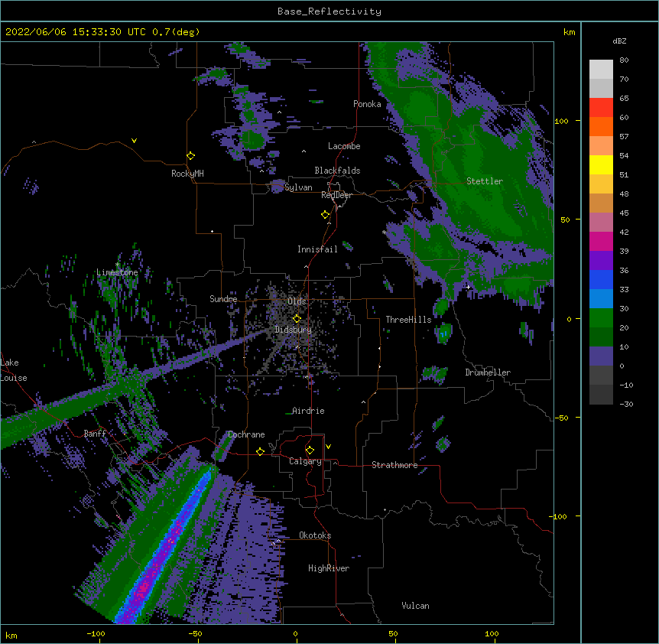Click the purple 36-39 dBZ legend swatch
The width and height of the screenshot is (659, 644).
601,261
